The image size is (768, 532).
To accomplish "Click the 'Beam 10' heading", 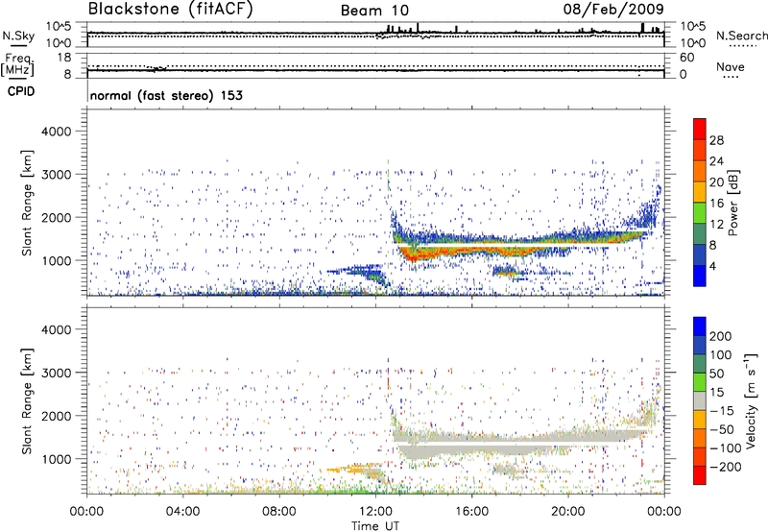I will tap(374, 11).
